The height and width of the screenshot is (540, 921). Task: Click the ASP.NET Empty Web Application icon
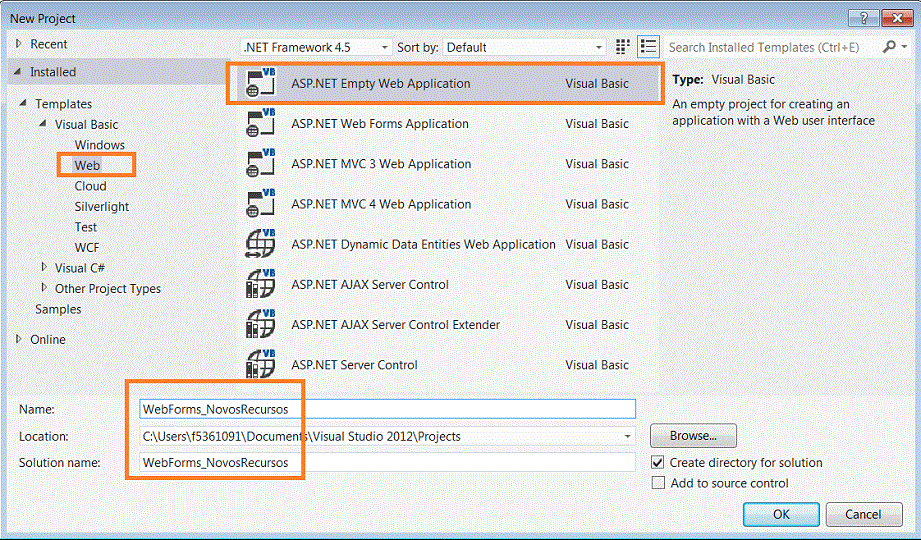[261, 83]
